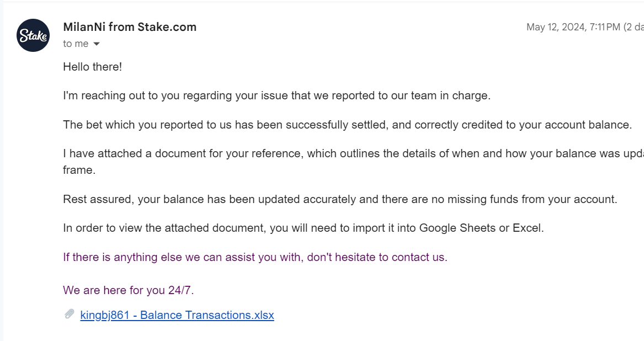
Task: Click the relative time text in parentheses
Action: [x=634, y=27]
